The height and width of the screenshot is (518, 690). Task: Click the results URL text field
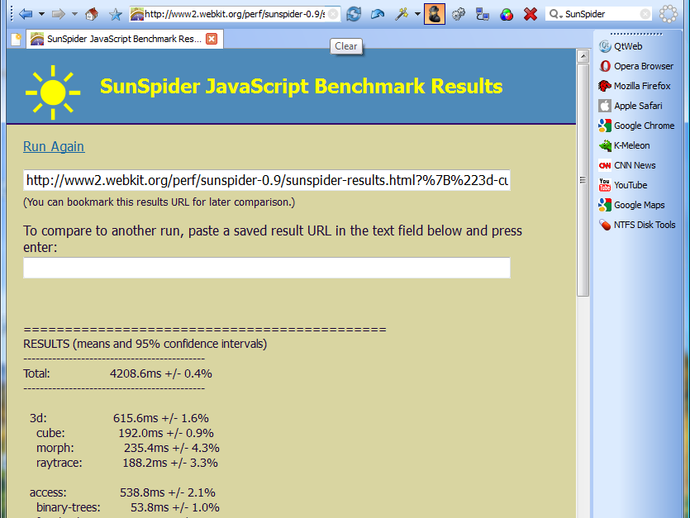267,180
